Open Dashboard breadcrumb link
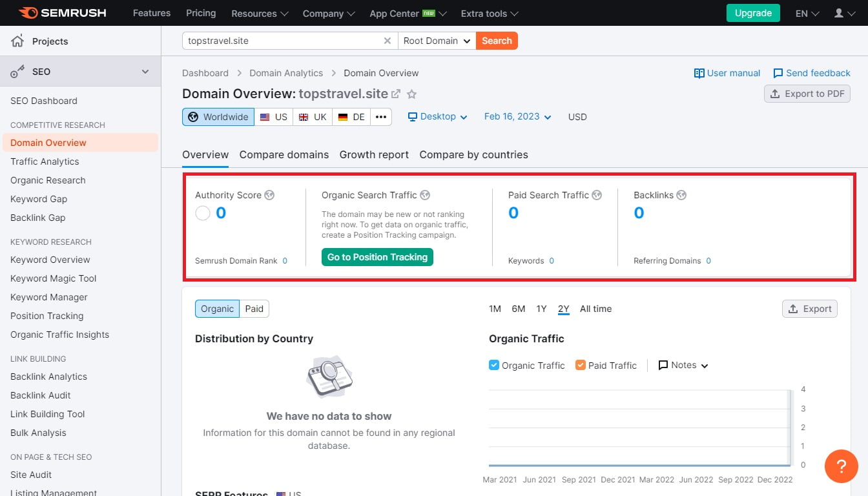The height and width of the screenshot is (496, 868). [x=205, y=73]
